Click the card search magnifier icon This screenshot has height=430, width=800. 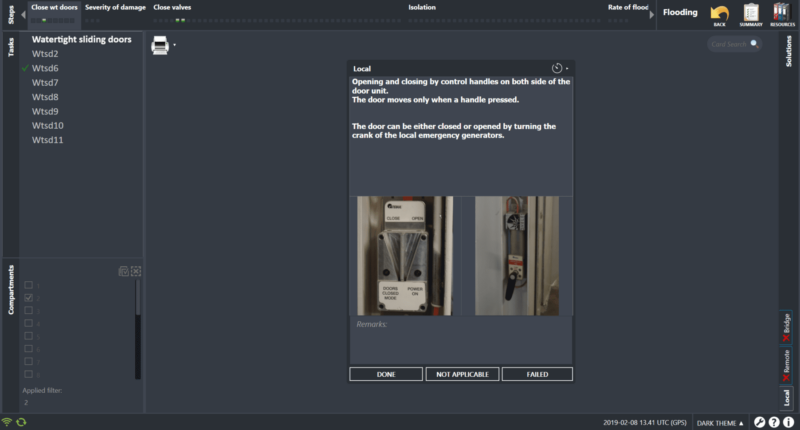coord(754,44)
